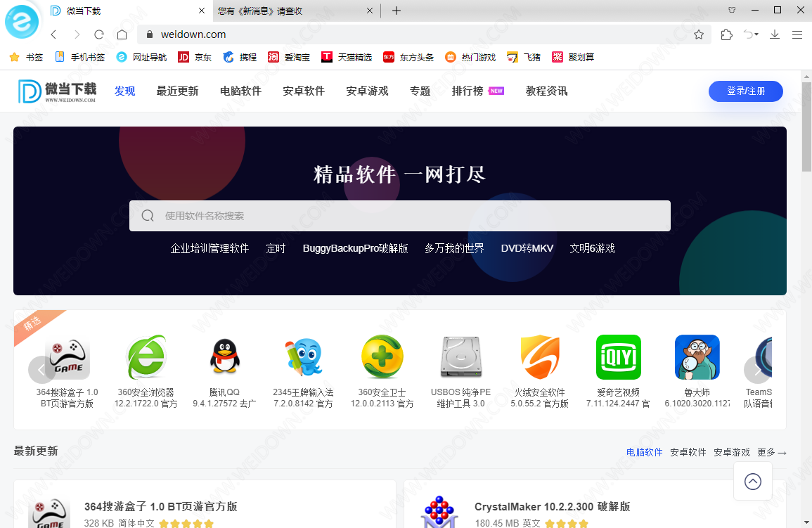The width and height of the screenshot is (812, 528).
Task: Bookmark this page with star icon
Action: tap(699, 34)
